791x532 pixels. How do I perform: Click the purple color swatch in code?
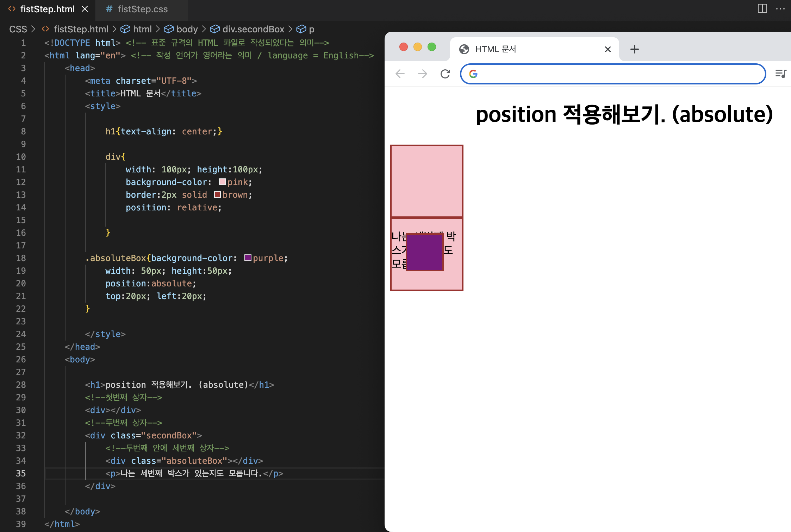click(248, 258)
